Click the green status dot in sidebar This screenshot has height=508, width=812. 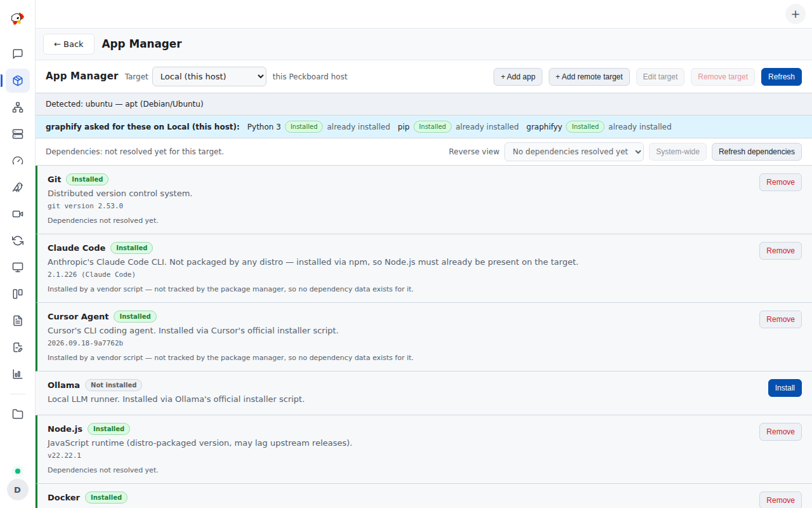point(18,471)
